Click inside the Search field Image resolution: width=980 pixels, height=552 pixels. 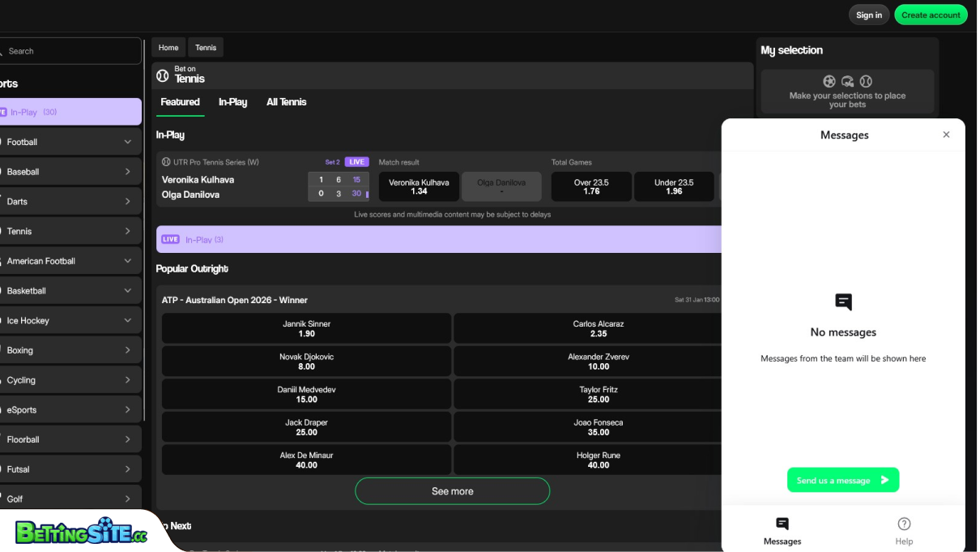point(70,50)
